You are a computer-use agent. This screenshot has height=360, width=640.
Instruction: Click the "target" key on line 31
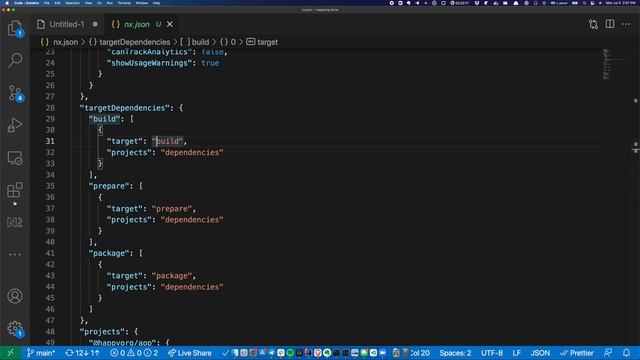124,141
